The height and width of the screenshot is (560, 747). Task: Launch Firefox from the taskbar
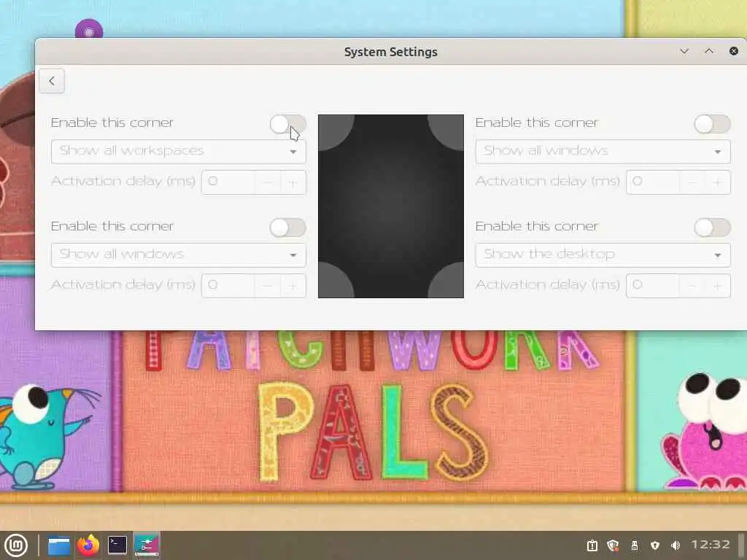[88, 545]
